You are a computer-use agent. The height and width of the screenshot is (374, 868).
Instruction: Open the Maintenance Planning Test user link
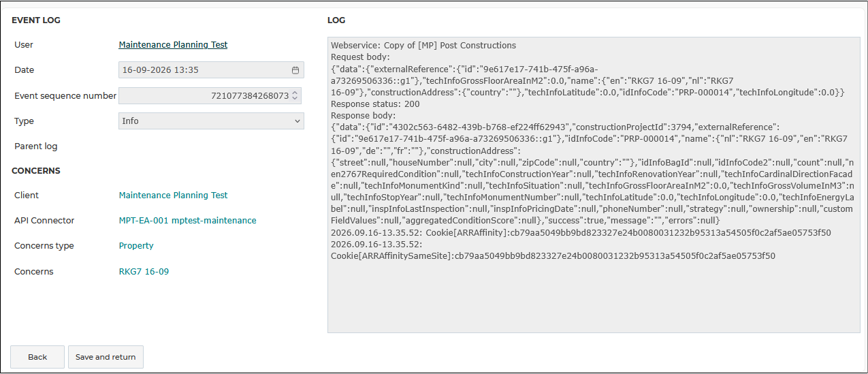point(173,45)
